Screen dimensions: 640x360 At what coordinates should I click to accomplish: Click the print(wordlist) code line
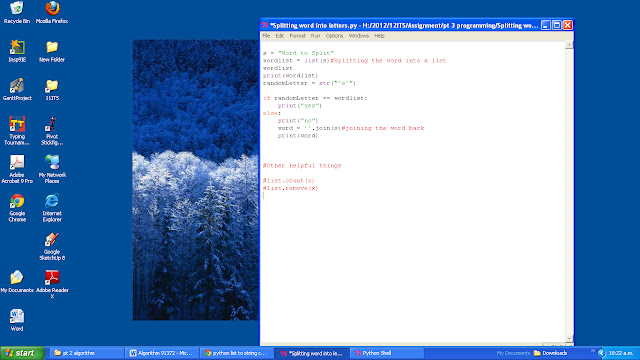point(290,76)
